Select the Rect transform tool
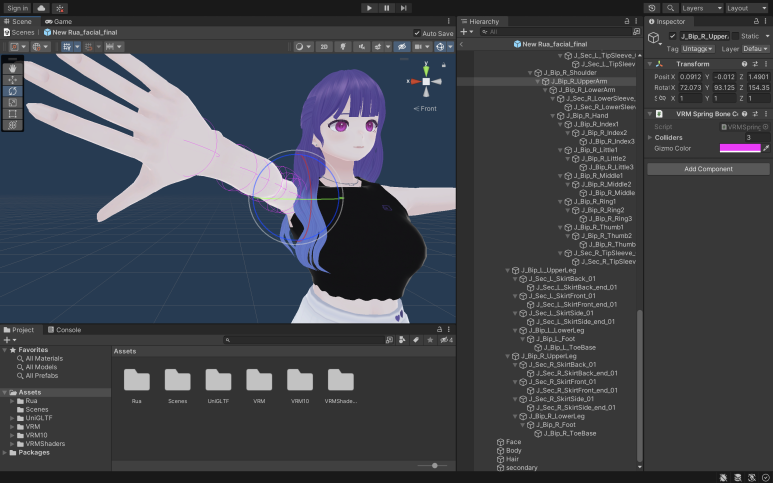 pos(13,113)
